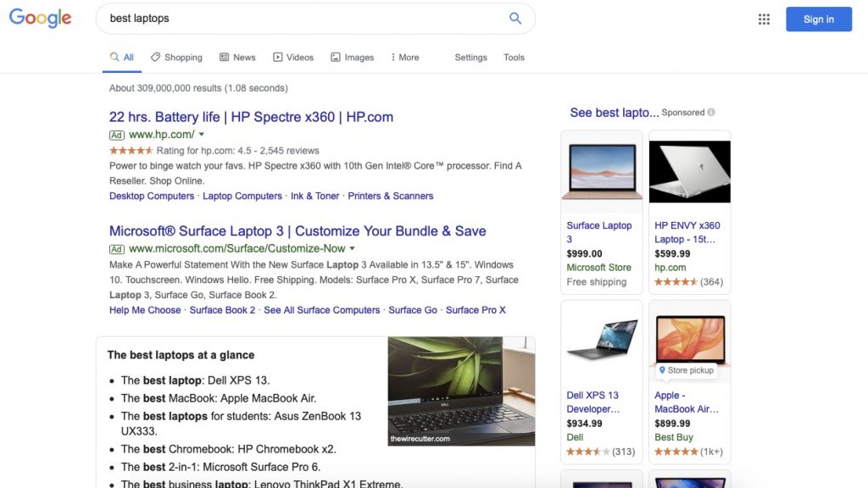Click the Dell seller name under $934.99
The image size is (868, 488).
[x=575, y=437]
